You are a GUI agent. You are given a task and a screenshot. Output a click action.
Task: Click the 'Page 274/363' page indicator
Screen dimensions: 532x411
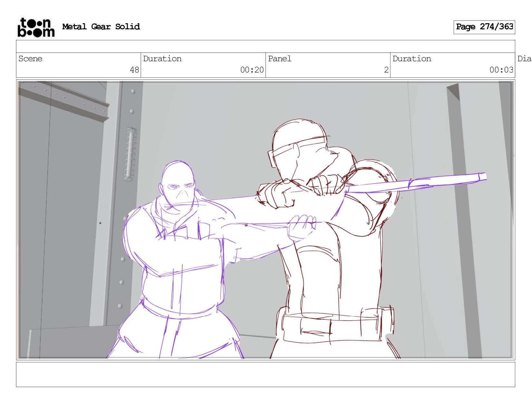pyautogui.click(x=484, y=27)
